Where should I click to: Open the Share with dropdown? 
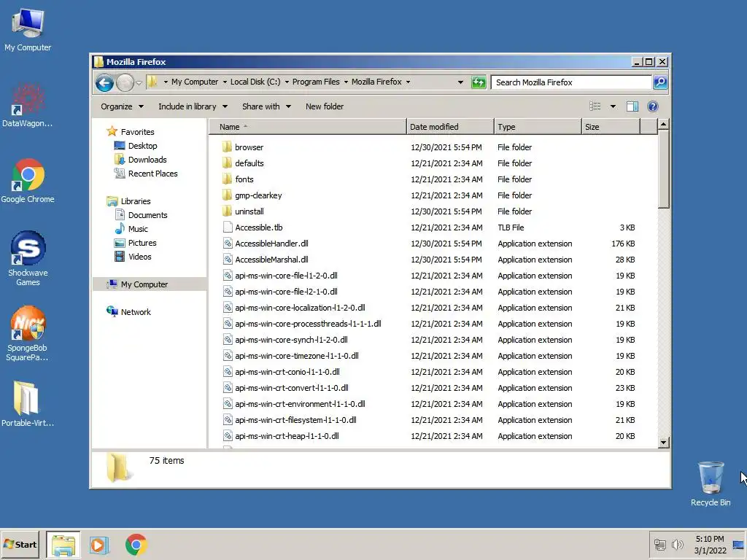(x=266, y=106)
